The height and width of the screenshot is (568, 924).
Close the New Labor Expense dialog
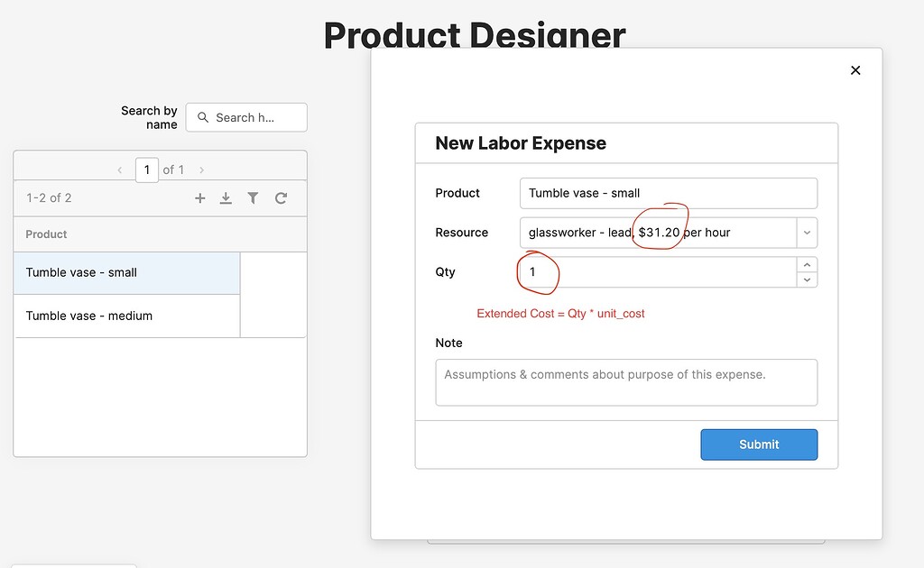click(x=855, y=69)
